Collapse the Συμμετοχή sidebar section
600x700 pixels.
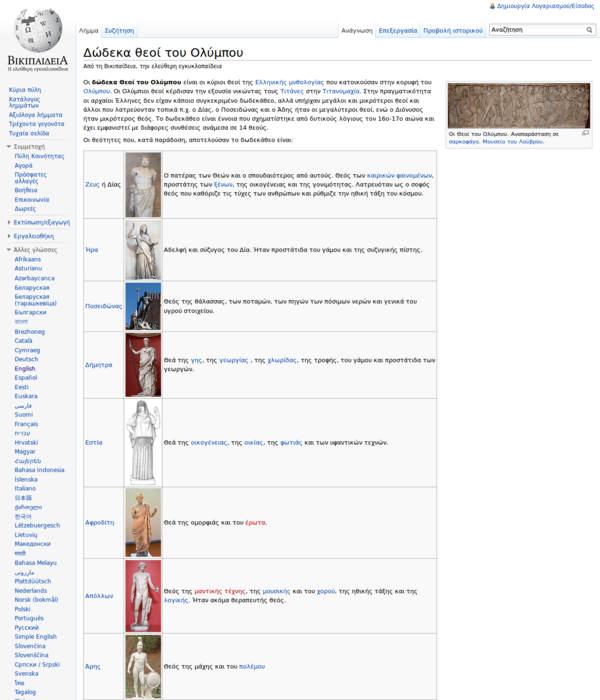point(8,146)
